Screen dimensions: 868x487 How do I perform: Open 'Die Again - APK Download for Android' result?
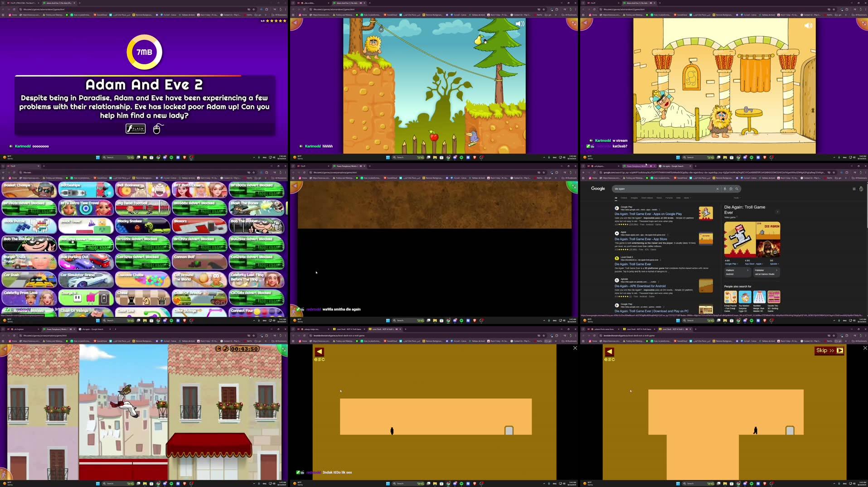click(x=640, y=286)
